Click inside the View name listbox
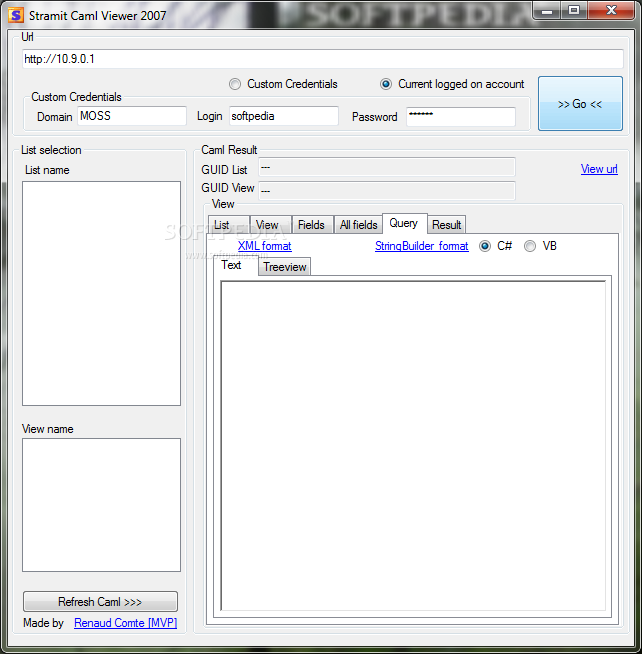This screenshot has width=642, height=654. (101, 505)
